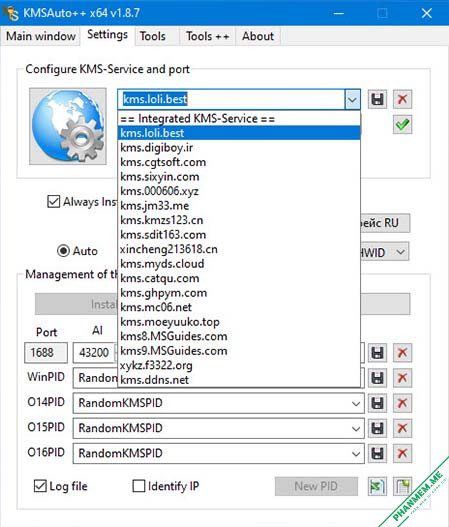Reset the Port row with red X
Image resolution: width=449 pixels, height=527 pixels.
point(402,353)
